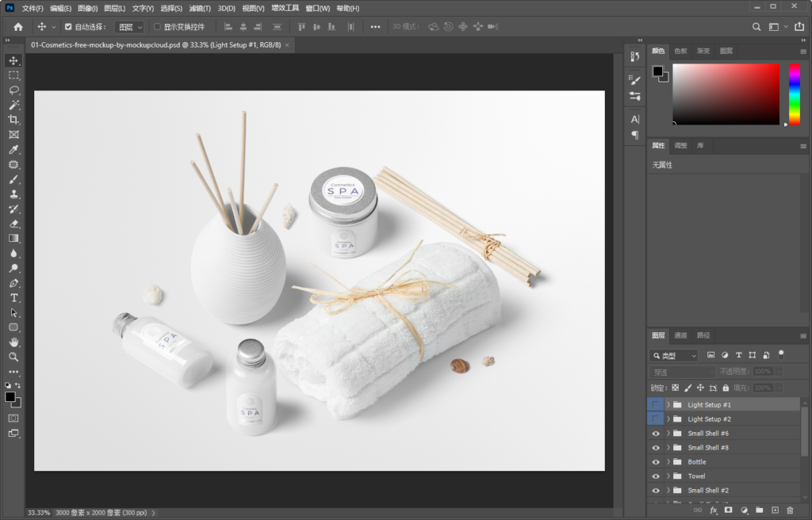
Task: Expand the Towel group
Action: tap(668, 476)
